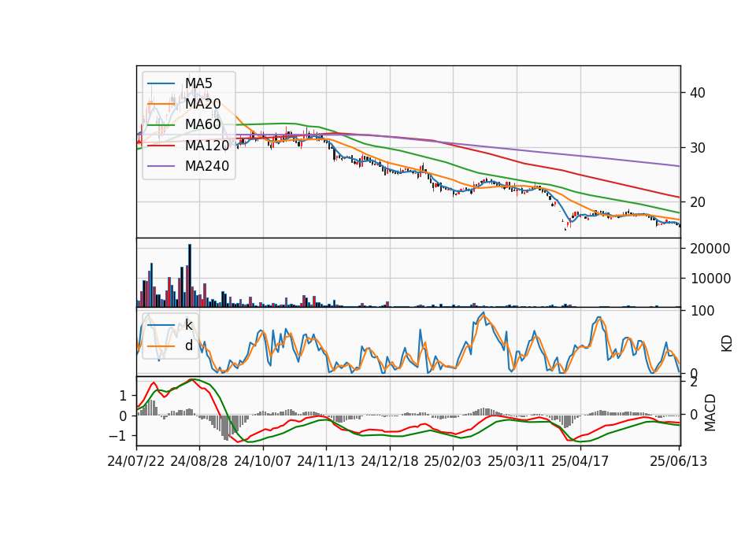Click the 24/12/18 date axis label
The width and height of the screenshot is (756, 543).
(390, 461)
